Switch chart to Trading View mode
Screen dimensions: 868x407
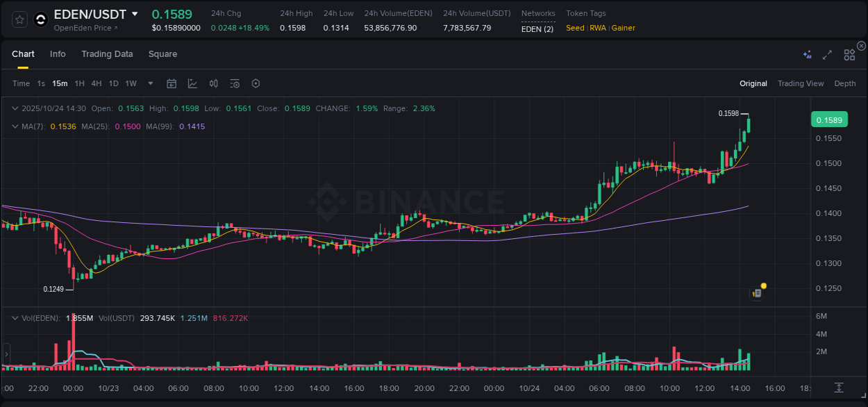(x=801, y=83)
